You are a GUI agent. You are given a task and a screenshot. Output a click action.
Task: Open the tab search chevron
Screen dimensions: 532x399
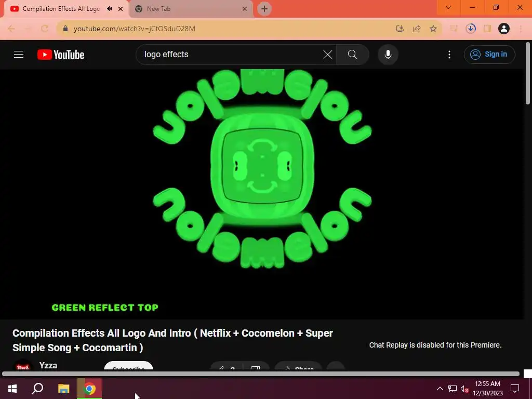click(x=448, y=7)
